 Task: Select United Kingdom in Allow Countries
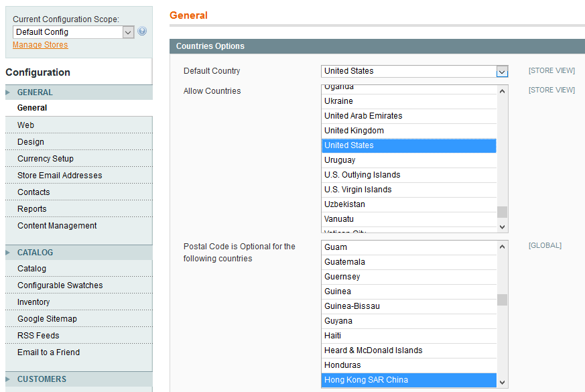[x=354, y=131]
